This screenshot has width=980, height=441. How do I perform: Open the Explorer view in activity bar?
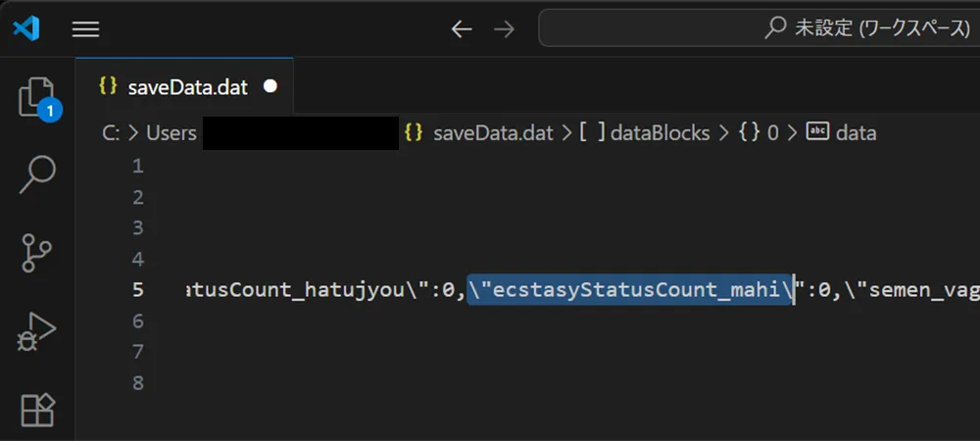(37, 98)
